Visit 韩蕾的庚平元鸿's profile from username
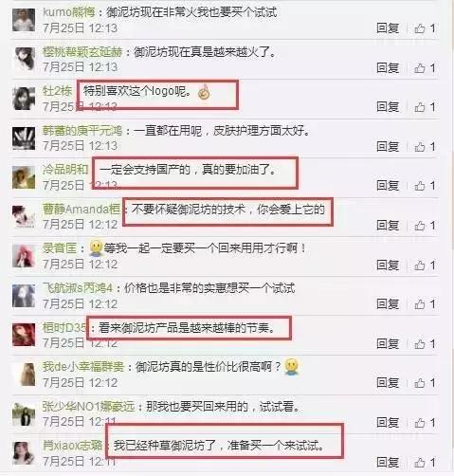Screen dimensions: 454x476 [x=82, y=130]
